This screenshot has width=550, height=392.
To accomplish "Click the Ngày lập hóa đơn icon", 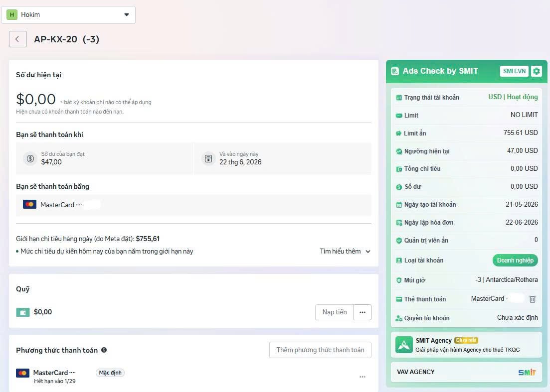I will [x=399, y=223].
